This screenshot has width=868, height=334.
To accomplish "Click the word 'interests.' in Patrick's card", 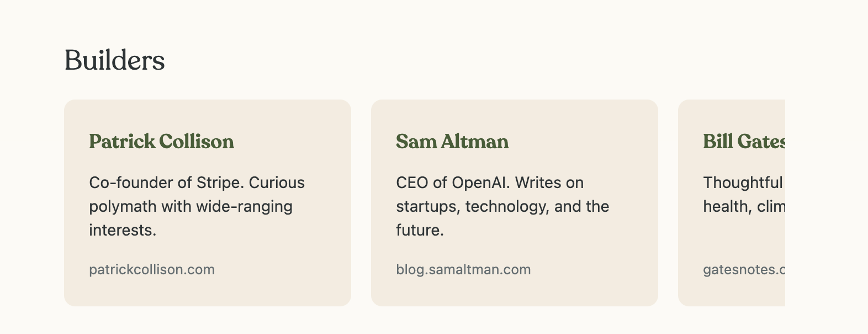I will [x=123, y=231].
